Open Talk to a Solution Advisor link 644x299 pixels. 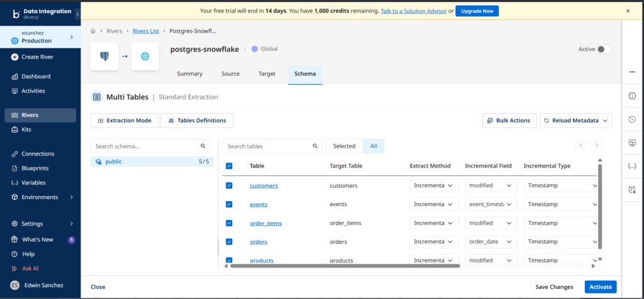414,11
